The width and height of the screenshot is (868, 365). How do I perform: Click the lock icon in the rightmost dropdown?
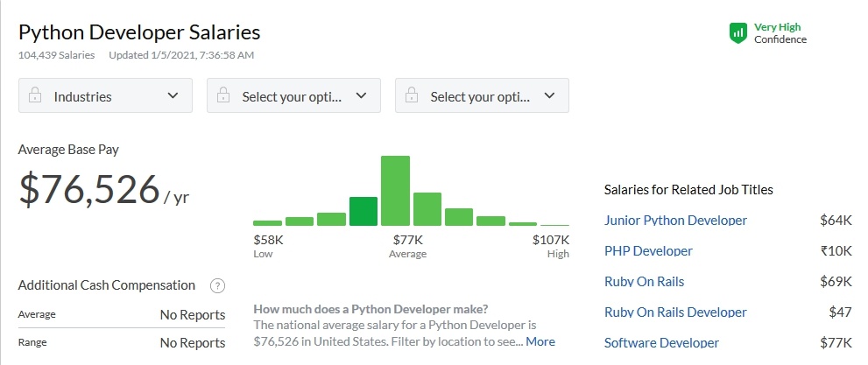tap(413, 95)
